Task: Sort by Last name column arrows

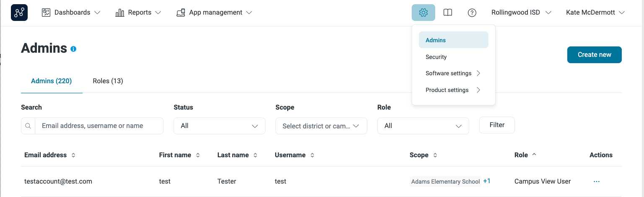Action: [255, 155]
